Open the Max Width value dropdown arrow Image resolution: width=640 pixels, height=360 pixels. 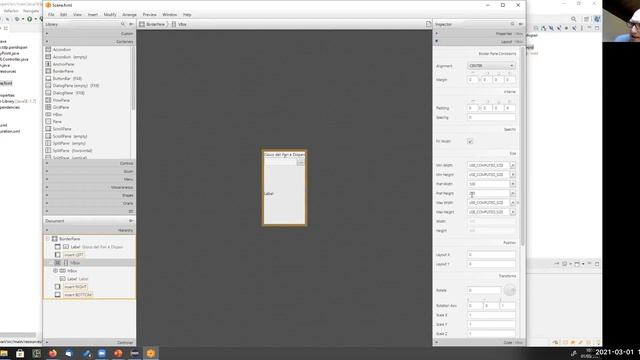tap(513, 203)
